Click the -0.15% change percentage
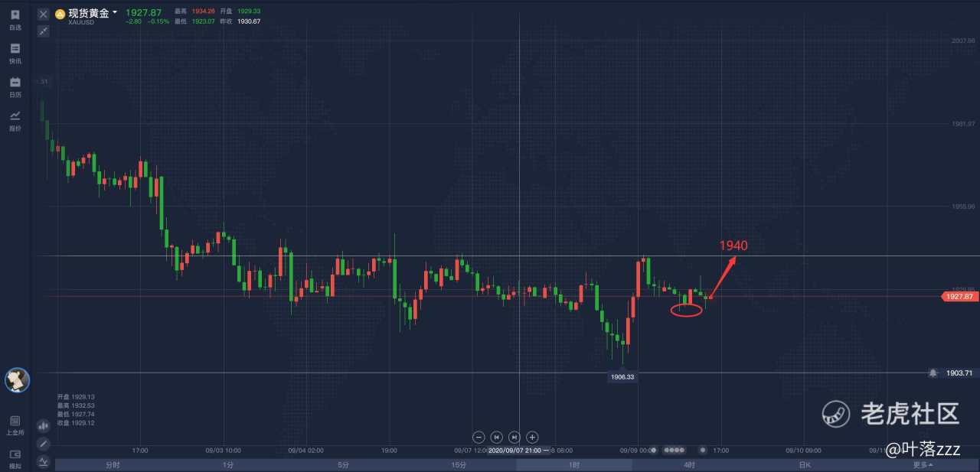Image resolution: width=980 pixels, height=472 pixels. tap(158, 21)
